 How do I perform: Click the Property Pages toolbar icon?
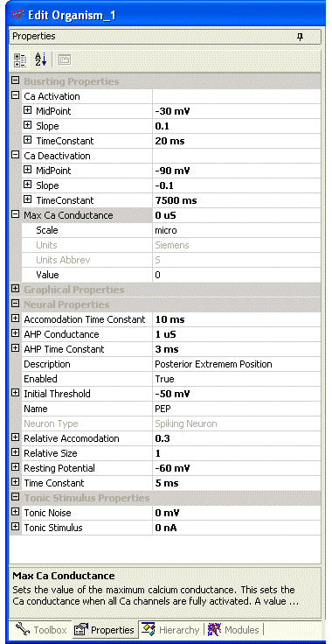coord(64,60)
